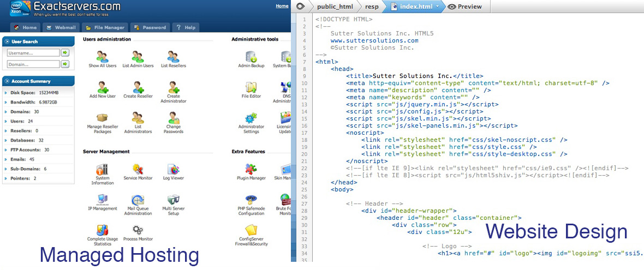Click FTP Accounts: 30 row
644x270 pixels.
point(38,150)
